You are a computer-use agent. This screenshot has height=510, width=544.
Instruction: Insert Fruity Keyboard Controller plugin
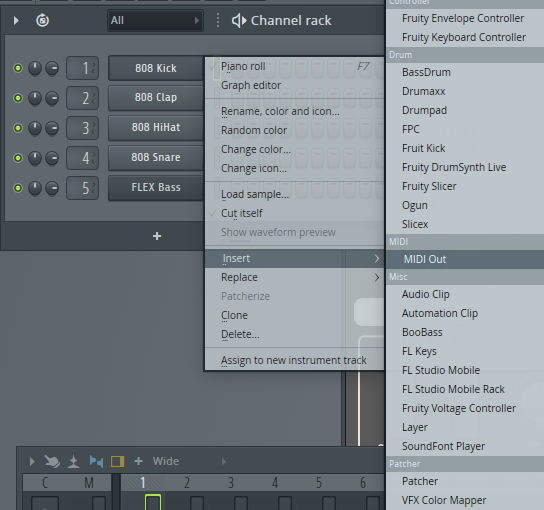pos(465,37)
